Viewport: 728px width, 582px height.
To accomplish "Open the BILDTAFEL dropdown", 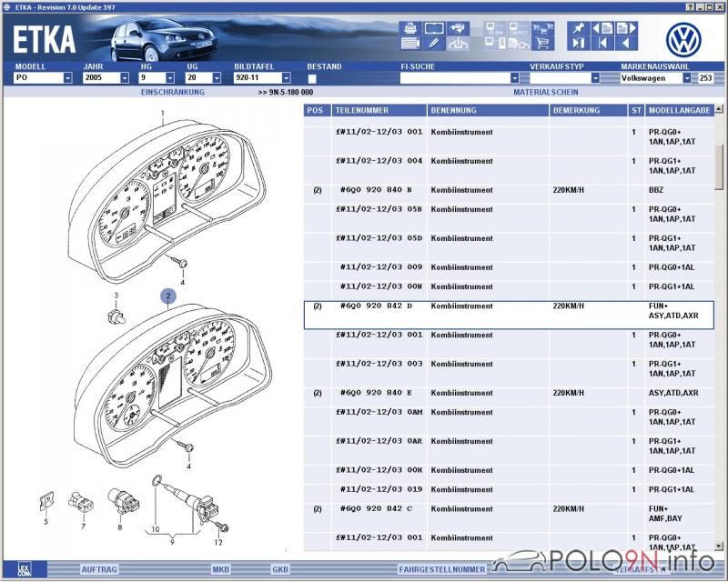I will click(286, 78).
